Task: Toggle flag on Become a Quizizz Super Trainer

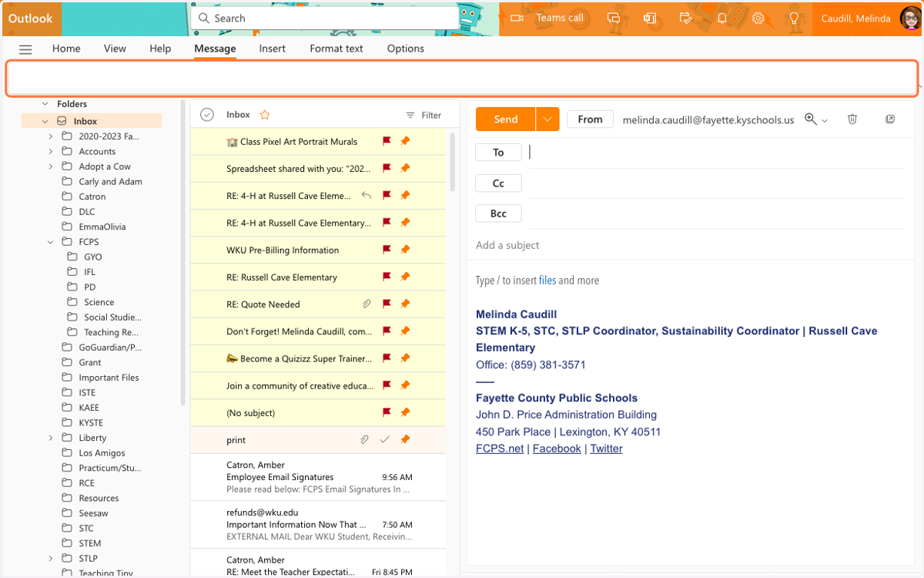Action: click(x=387, y=358)
